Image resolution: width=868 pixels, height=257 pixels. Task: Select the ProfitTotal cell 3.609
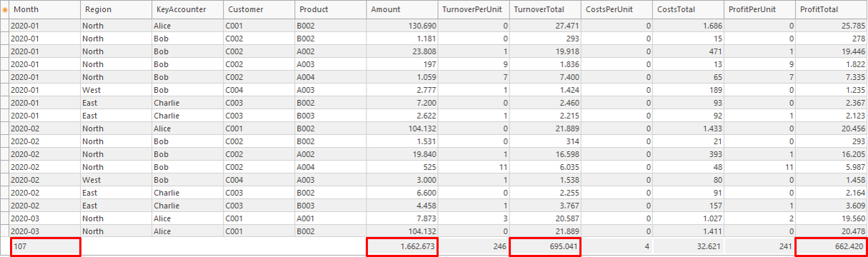pos(831,205)
